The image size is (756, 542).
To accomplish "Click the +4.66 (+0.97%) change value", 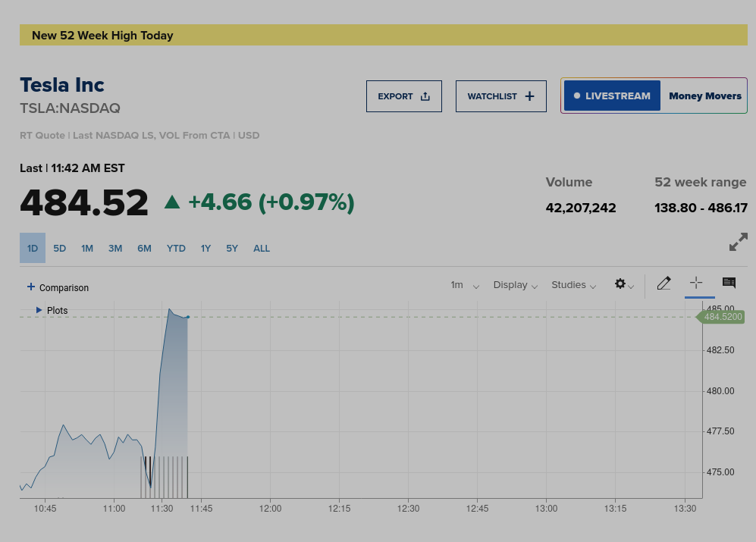I will point(271,202).
